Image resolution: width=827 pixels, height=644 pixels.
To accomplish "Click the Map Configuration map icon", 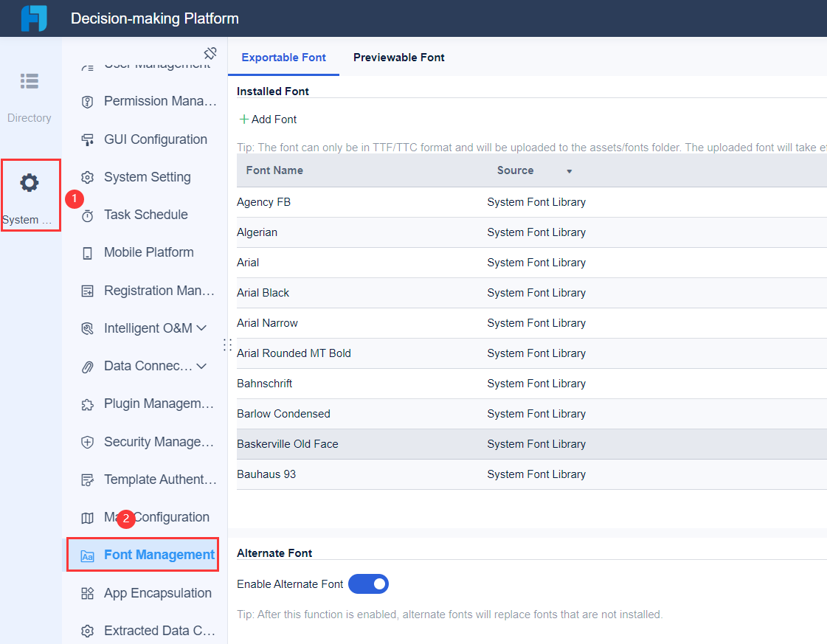I will [x=88, y=518].
